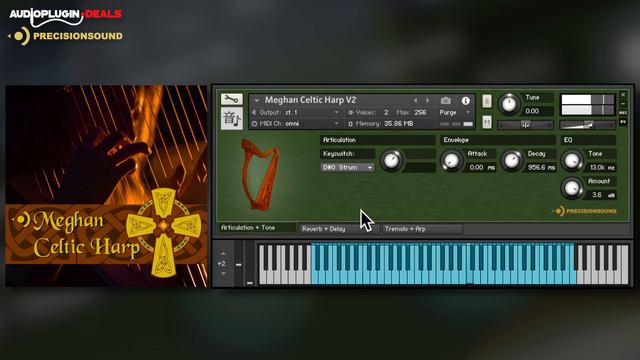
Task: Switch to Reverb + Delay tab
Action: 339,229
